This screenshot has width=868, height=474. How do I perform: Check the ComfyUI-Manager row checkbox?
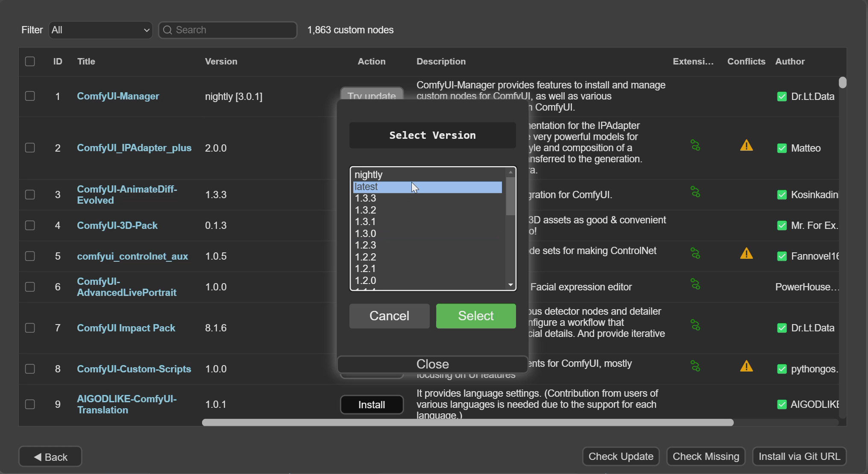[30, 96]
